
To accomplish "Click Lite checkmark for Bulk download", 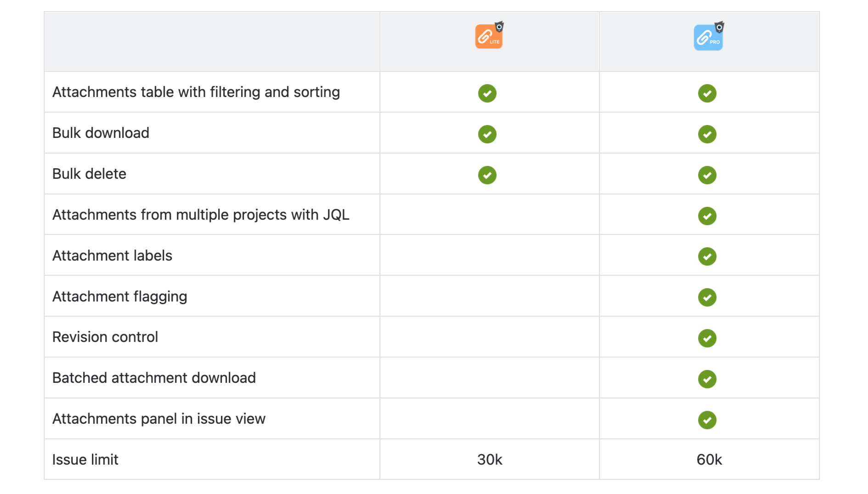I will 487,134.
